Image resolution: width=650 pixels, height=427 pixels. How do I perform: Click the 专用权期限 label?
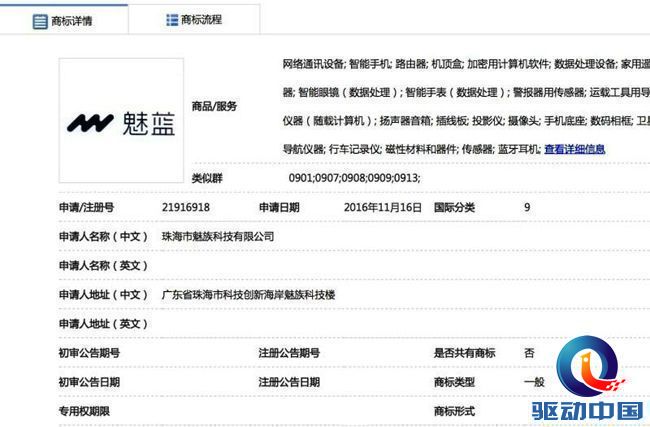(x=84, y=411)
